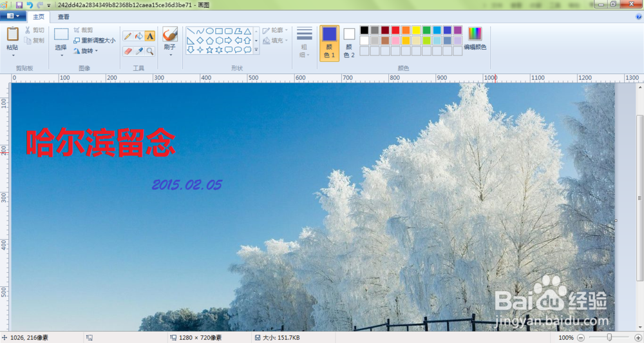The height and width of the screenshot is (343, 644).
Task: Click the Redo arrow icon
Action: (x=40, y=5)
